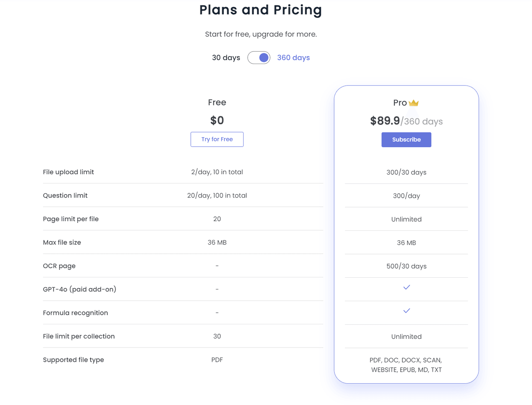Click the OCR page row label
Viewport: 532px width, 405px height.
[59, 266]
